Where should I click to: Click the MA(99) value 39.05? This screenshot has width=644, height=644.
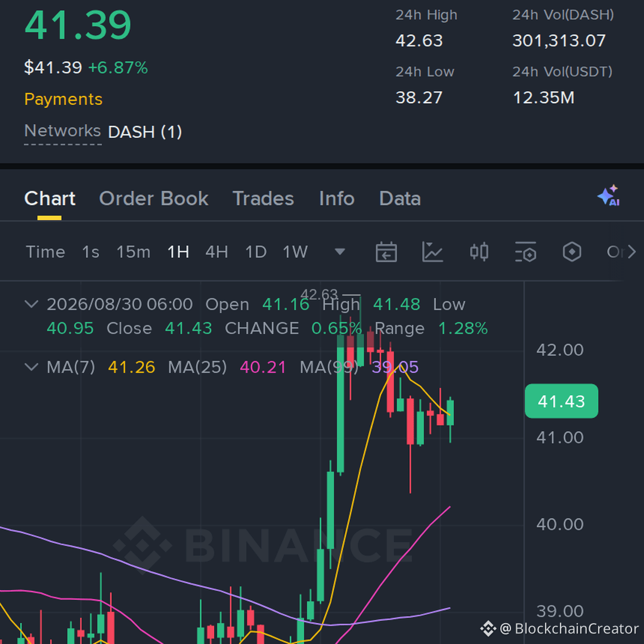395,367
